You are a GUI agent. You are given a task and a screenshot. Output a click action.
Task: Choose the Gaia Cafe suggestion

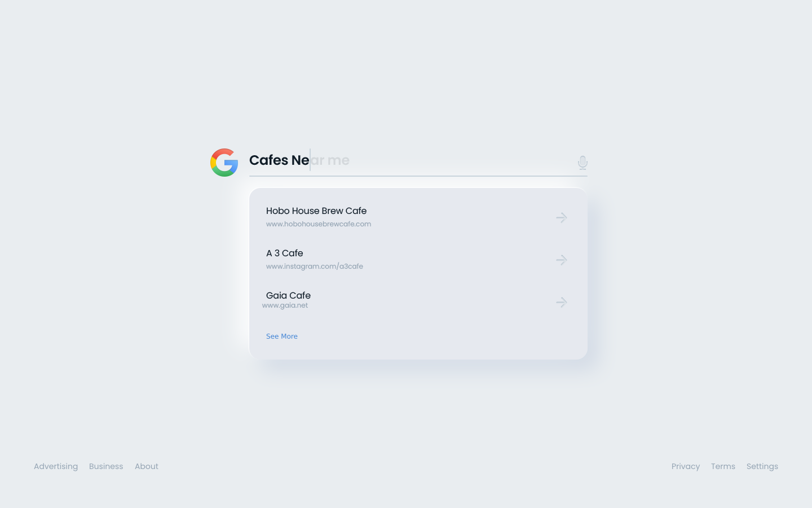(x=288, y=295)
